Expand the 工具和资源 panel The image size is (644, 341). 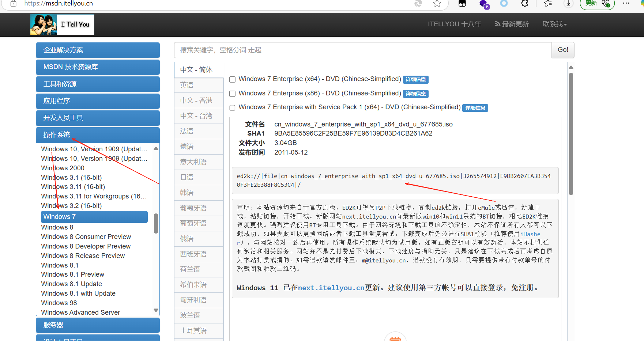[98, 84]
